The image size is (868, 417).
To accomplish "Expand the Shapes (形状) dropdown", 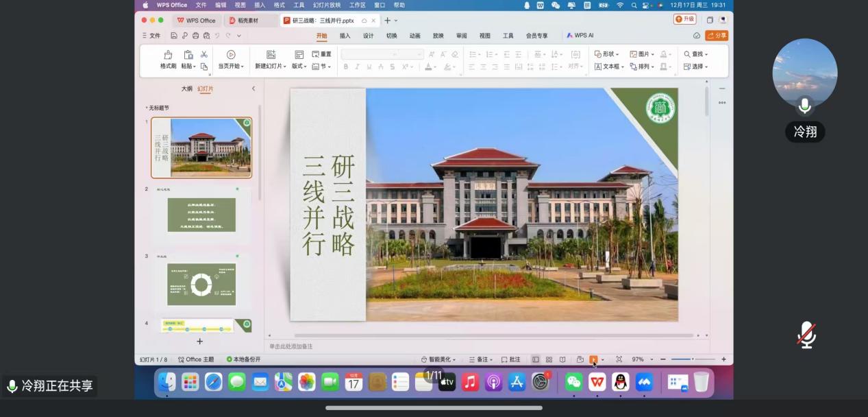I will [x=606, y=54].
